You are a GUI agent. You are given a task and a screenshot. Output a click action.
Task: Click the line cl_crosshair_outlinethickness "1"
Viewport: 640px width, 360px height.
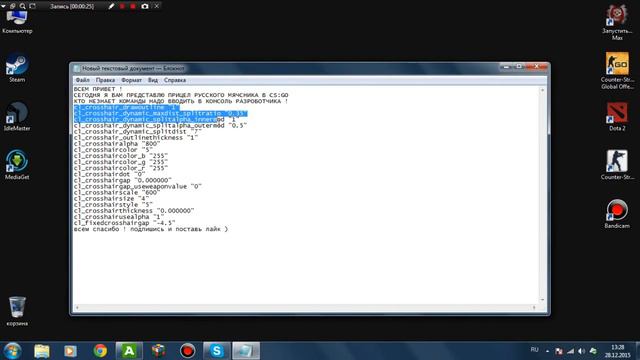point(136,138)
